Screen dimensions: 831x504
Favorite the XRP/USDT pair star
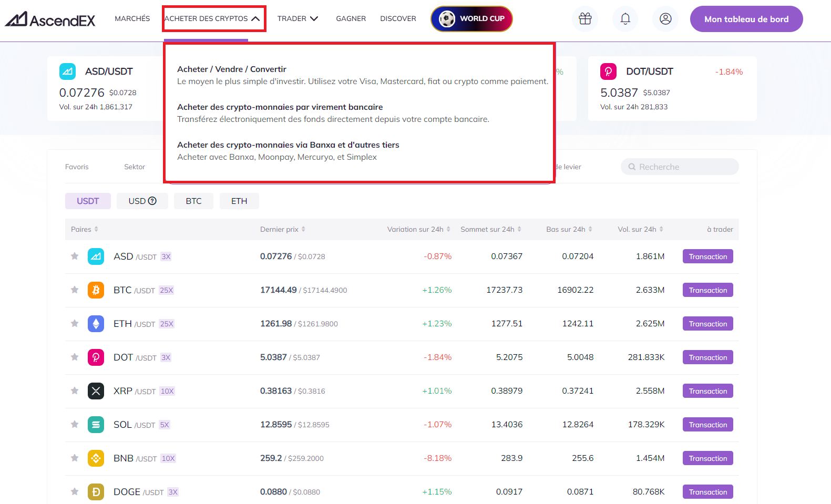click(x=75, y=390)
